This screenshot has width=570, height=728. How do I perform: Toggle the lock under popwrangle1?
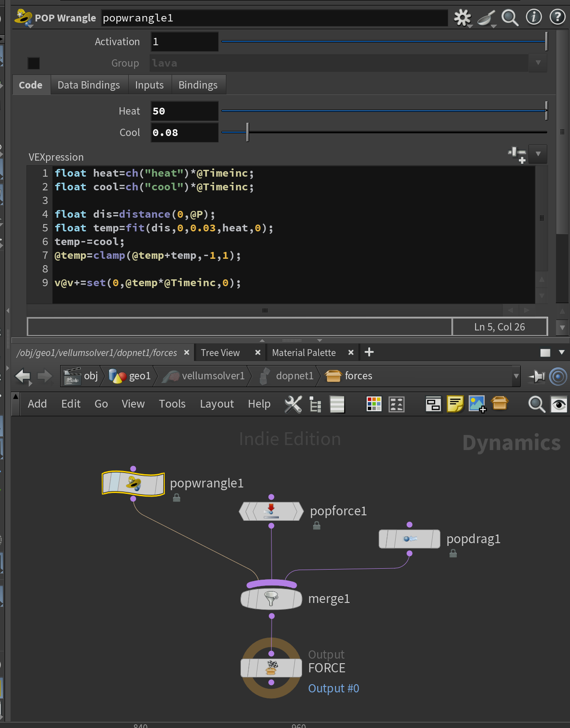[x=177, y=498]
